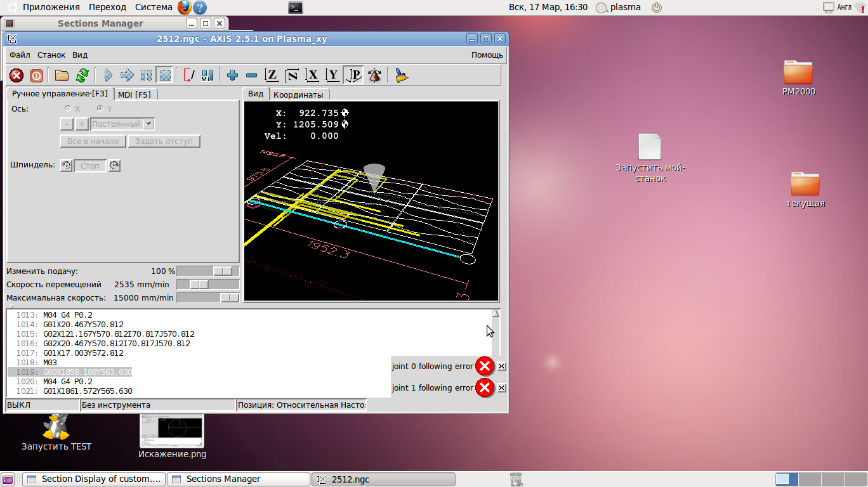Image resolution: width=868 pixels, height=487 pixels.
Task: Execute the next program step
Action: coord(127,76)
